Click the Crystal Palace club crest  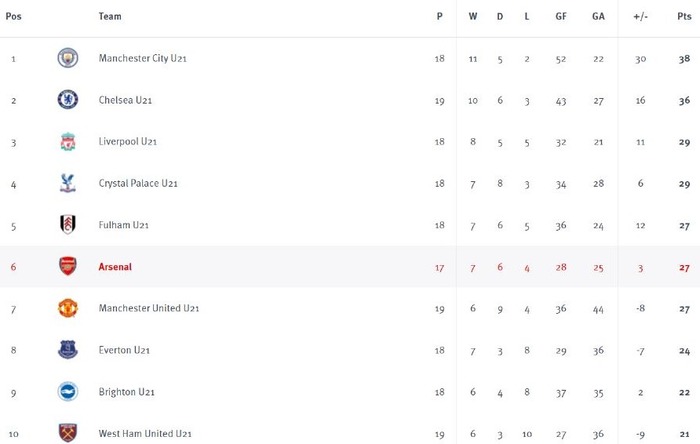click(x=68, y=183)
